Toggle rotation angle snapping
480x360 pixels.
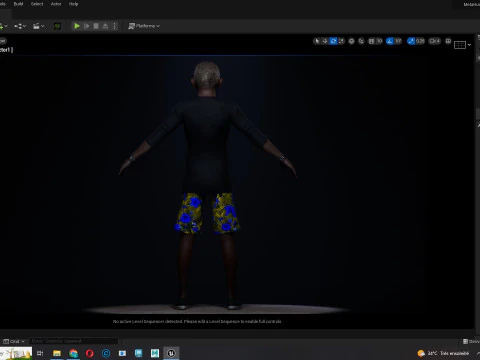point(389,41)
